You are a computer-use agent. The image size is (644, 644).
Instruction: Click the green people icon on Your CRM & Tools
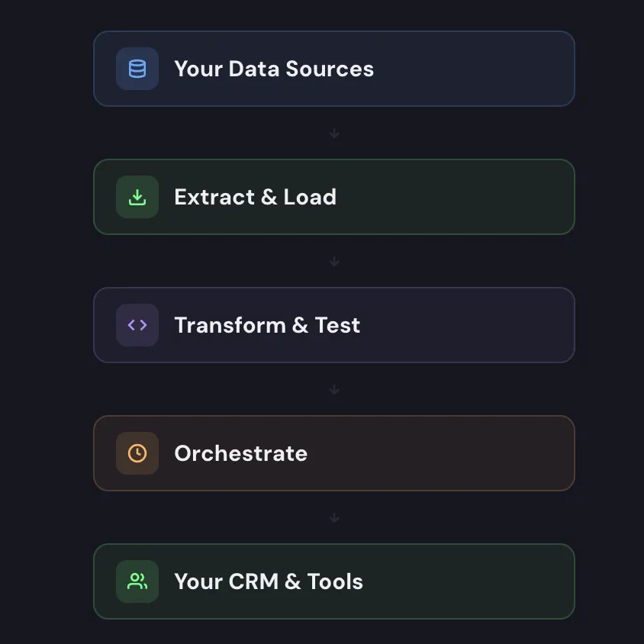tap(137, 581)
